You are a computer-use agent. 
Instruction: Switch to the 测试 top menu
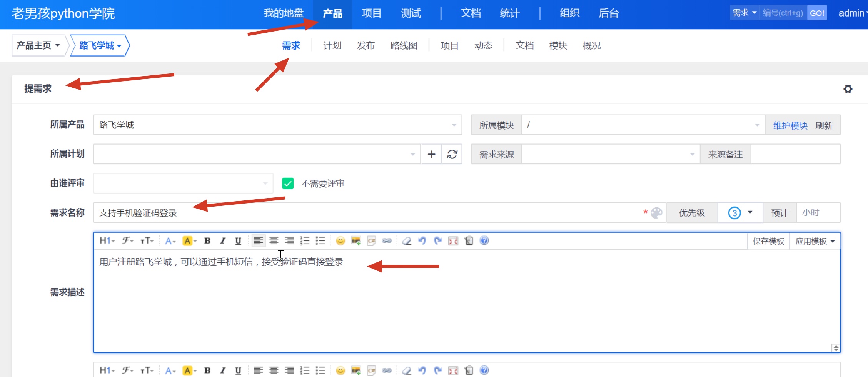[411, 13]
